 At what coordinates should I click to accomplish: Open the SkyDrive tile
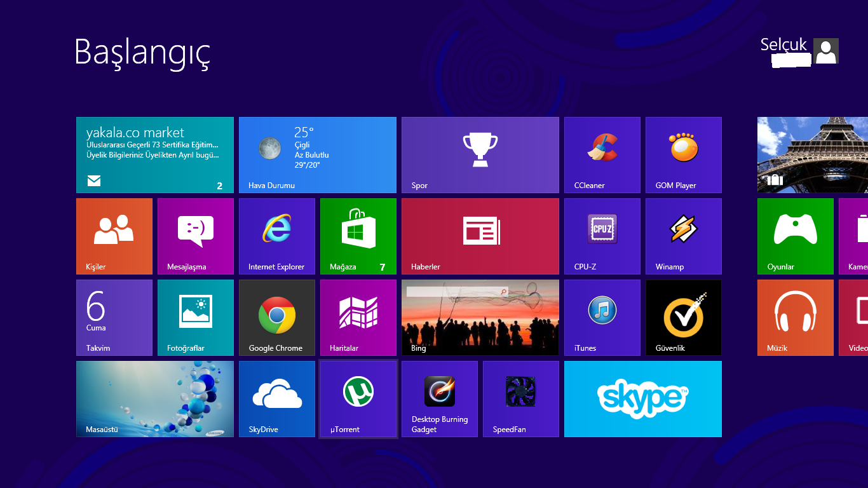coord(277,399)
